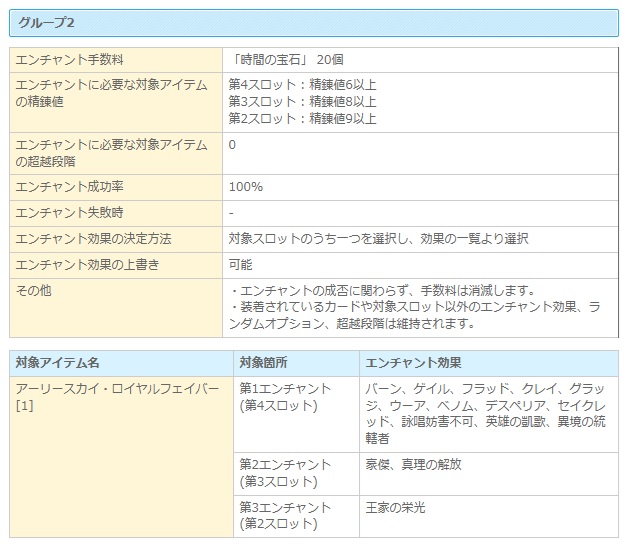The width and height of the screenshot is (629, 546).
Task: Click the 可能 overwrite value
Action: 240,265
